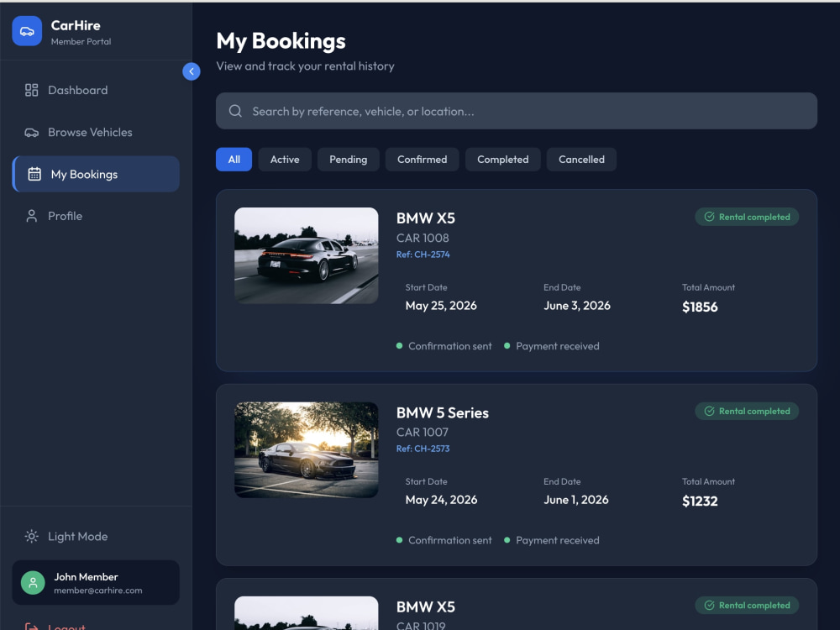The height and width of the screenshot is (630, 840).
Task: Click the search magnifier icon
Action: (x=235, y=111)
